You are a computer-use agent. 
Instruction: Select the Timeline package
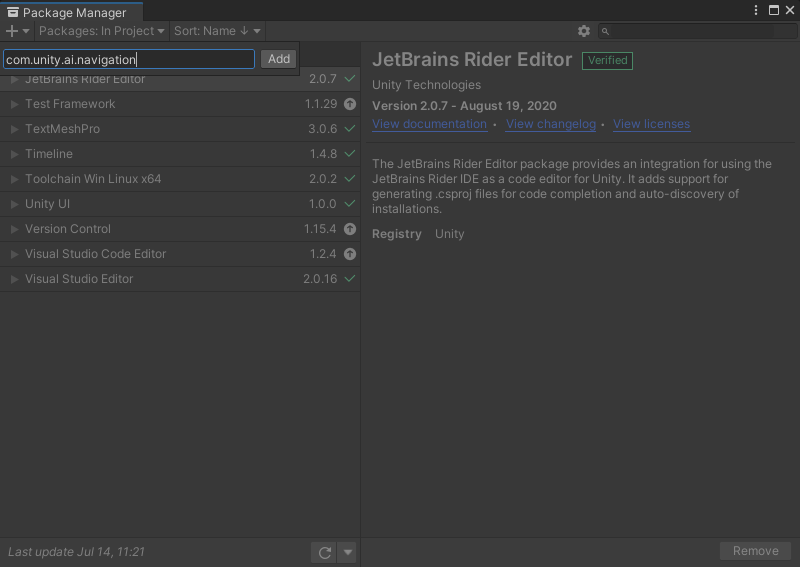click(180, 154)
